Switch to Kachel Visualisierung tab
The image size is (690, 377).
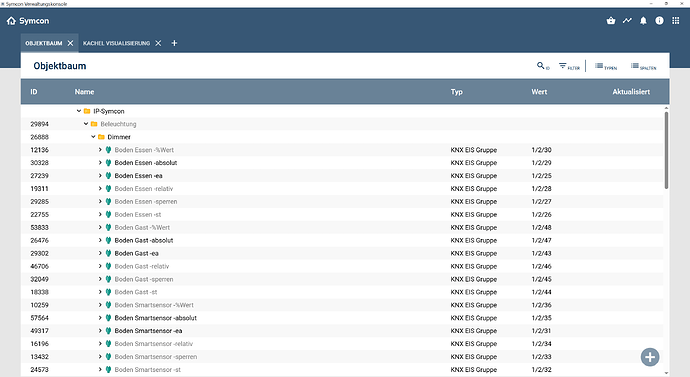pos(116,43)
